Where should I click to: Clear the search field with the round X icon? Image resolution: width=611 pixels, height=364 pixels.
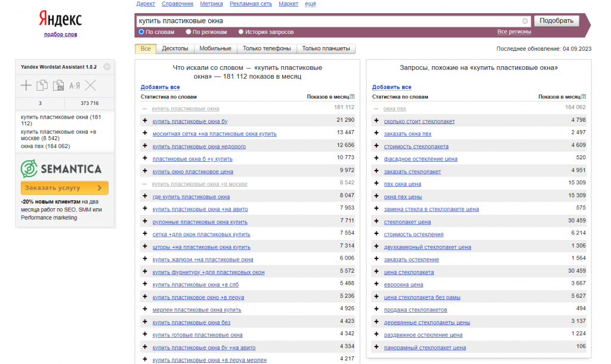tap(525, 21)
